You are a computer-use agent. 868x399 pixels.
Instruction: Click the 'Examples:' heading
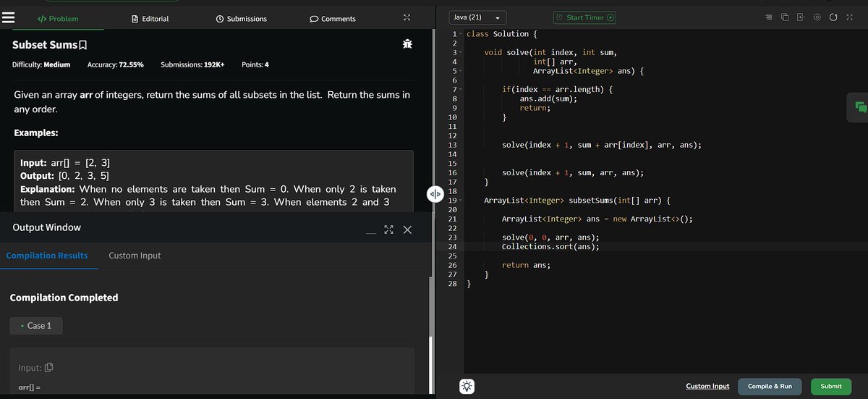click(36, 134)
